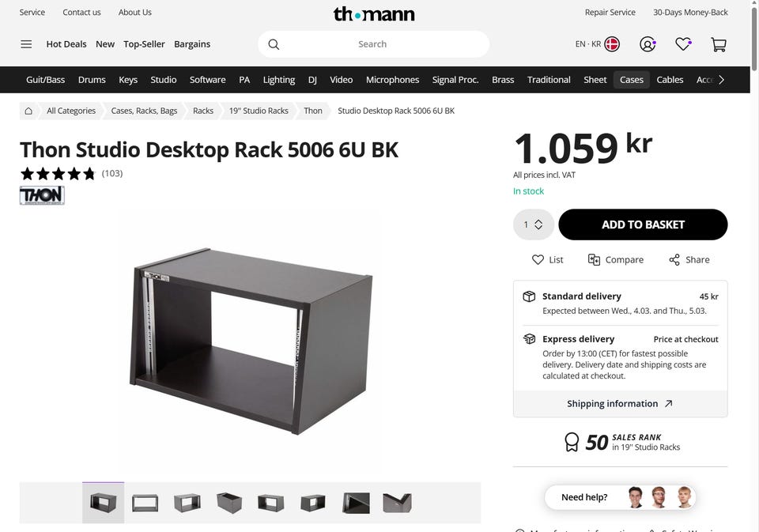759x532 pixels.
Task: Click the Thon brand logo
Action: [42, 195]
